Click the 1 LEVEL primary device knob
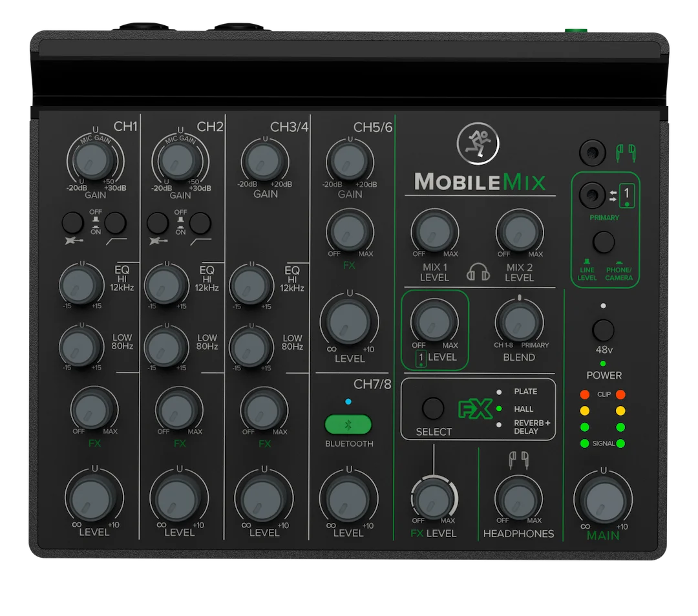The image size is (698, 616). coord(434,322)
